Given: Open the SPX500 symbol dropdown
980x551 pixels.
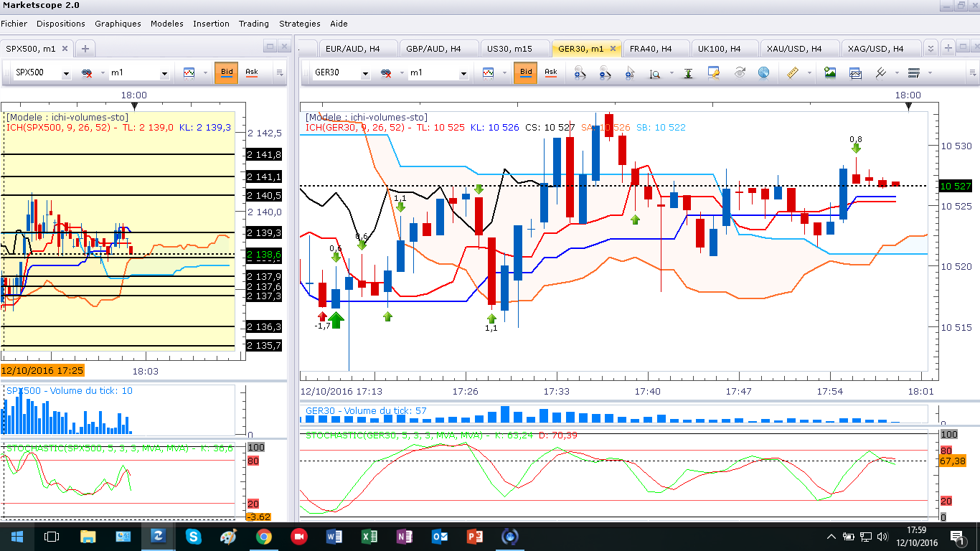Looking at the screenshot, I should pos(66,73).
